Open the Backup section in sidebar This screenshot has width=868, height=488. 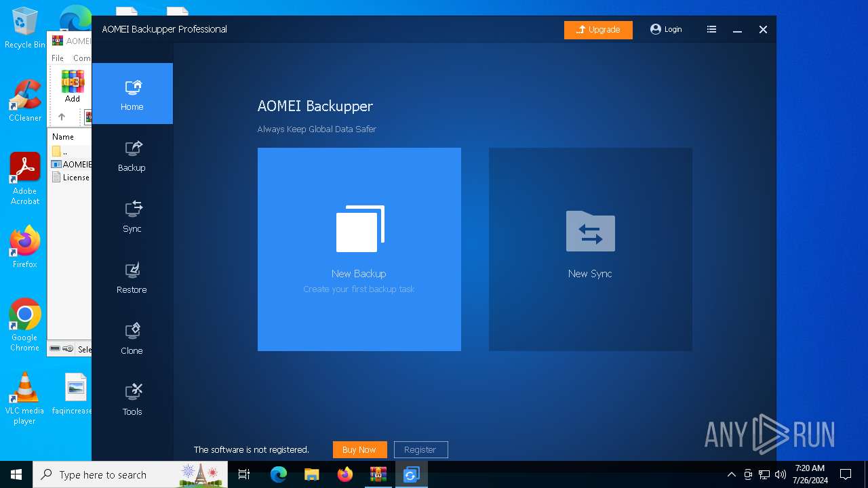[x=132, y=155]
